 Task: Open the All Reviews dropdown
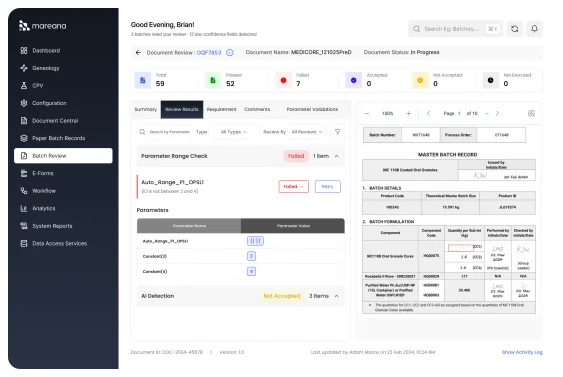[x=307, y=132]
